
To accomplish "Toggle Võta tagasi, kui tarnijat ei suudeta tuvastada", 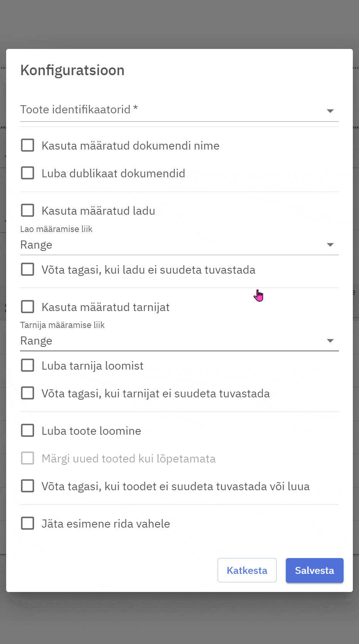I will click(x=27, y=393).
